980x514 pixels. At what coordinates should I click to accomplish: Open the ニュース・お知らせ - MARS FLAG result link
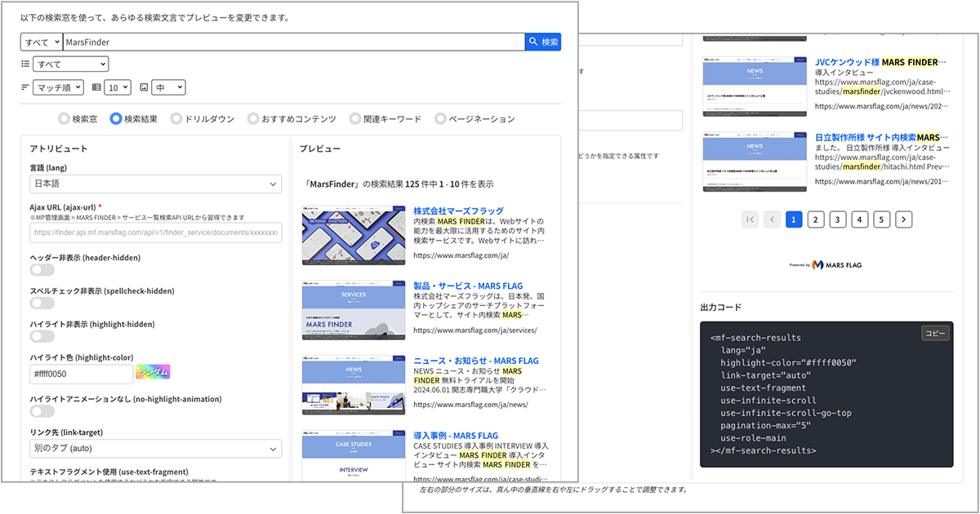point(476,361)
